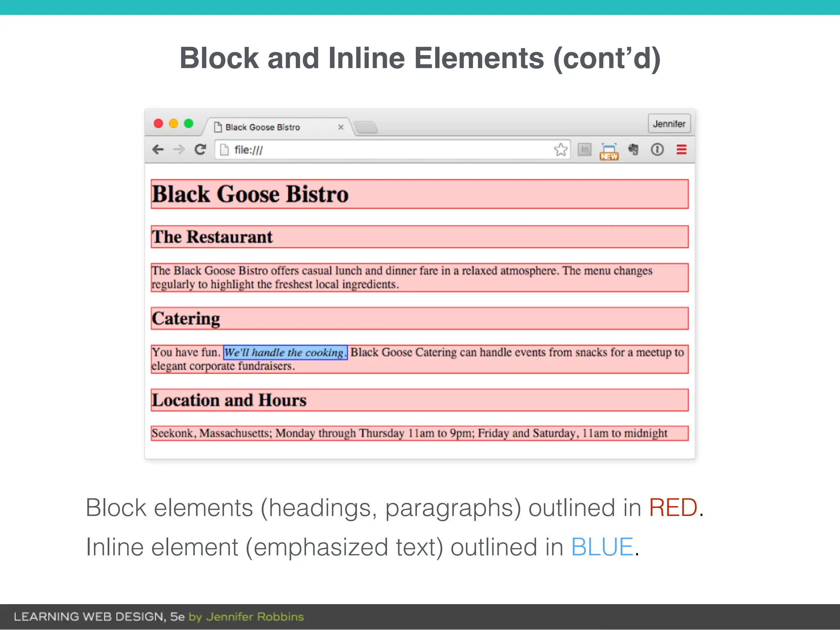840x630 pixels.
Task: Click the LinkedIn extension icon
Action: click(x=584, y=150)
